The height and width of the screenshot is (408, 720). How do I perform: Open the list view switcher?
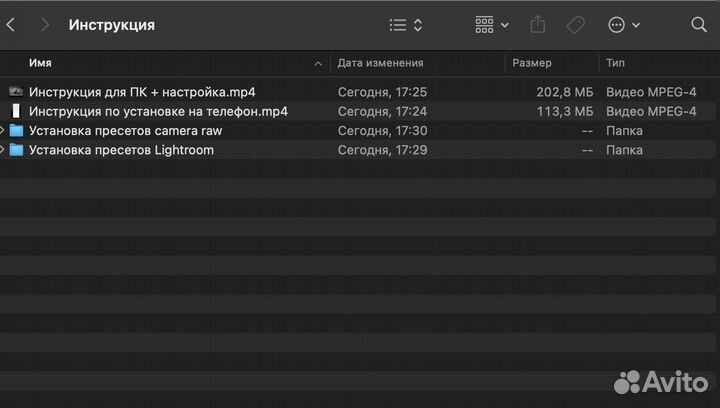405,25
